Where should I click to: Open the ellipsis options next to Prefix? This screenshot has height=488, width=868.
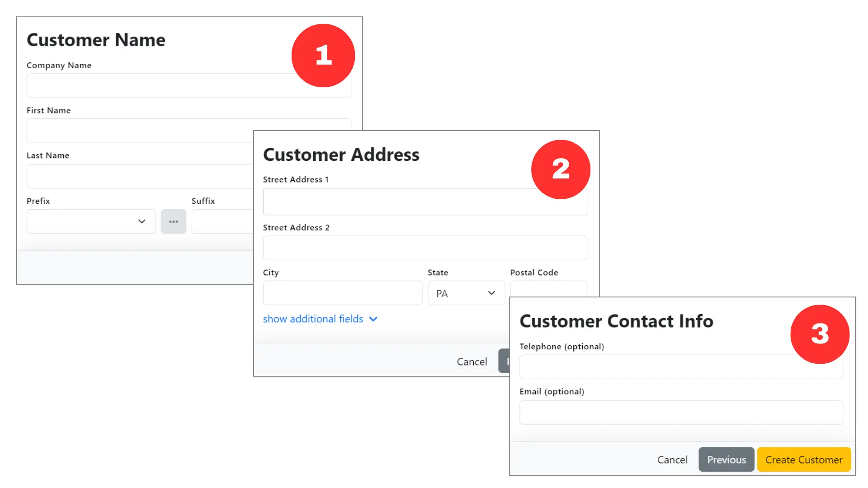pos(174,221)
